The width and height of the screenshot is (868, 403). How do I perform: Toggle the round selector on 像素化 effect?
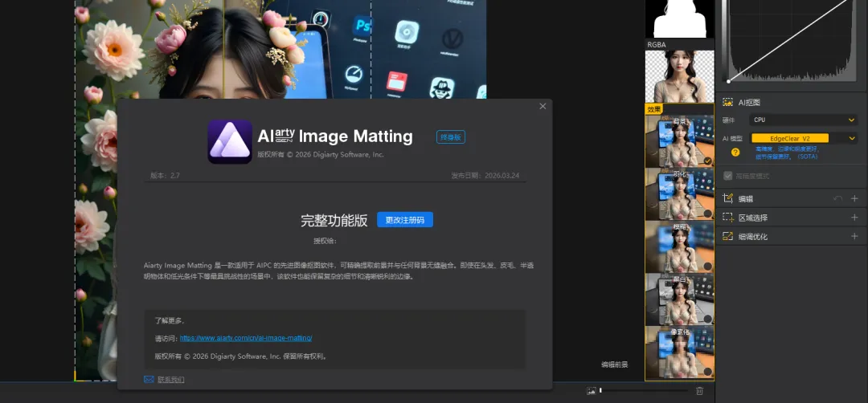coord(707,372)
